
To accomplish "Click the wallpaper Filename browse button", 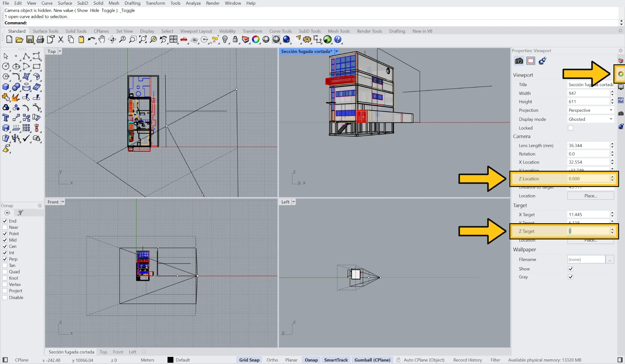I will click(x=610, y=259).
